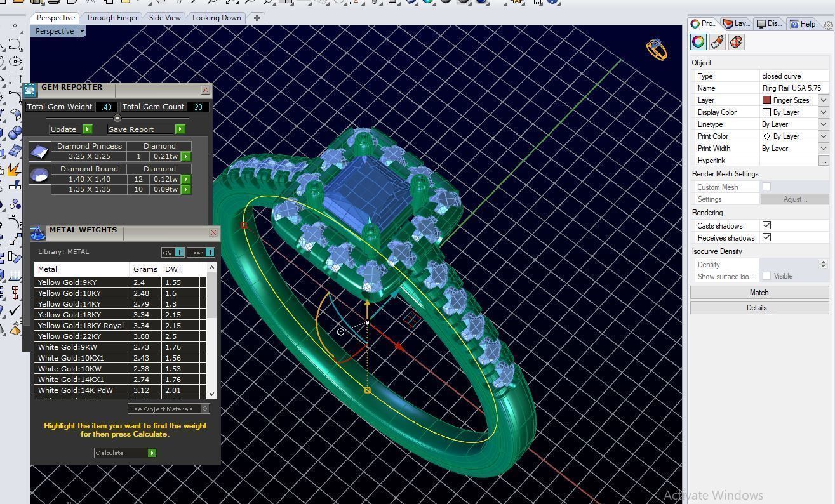Image resolution: width=835 pixels, height=504 pixels.
Task: Toggle the User library switch
Action: click(200, 253)
